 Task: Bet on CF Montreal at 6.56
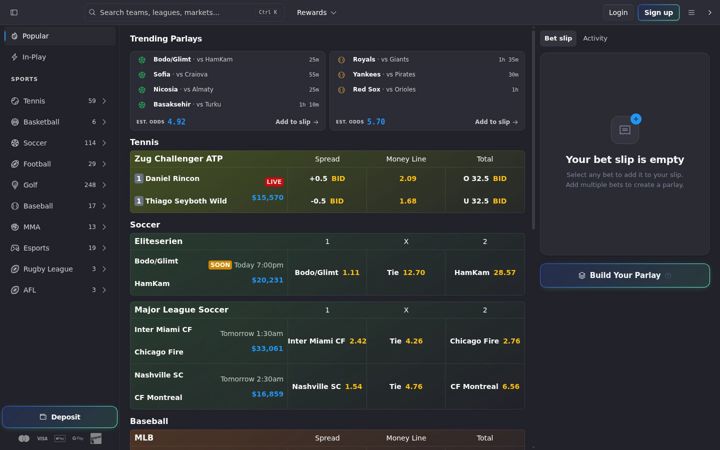click(x=485, y=387)
